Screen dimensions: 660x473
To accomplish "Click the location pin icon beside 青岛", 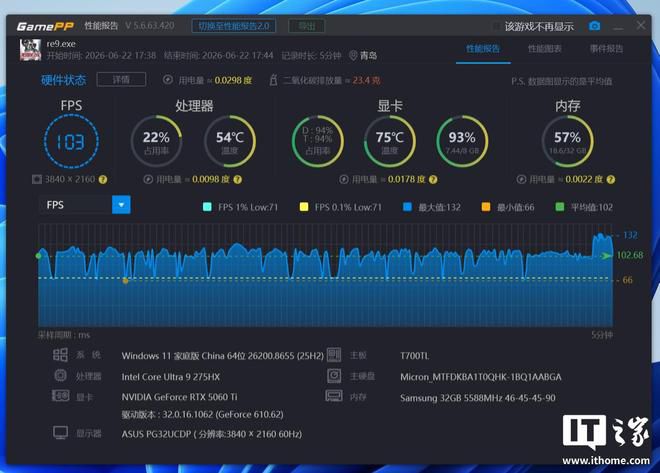I will point(353,55).
